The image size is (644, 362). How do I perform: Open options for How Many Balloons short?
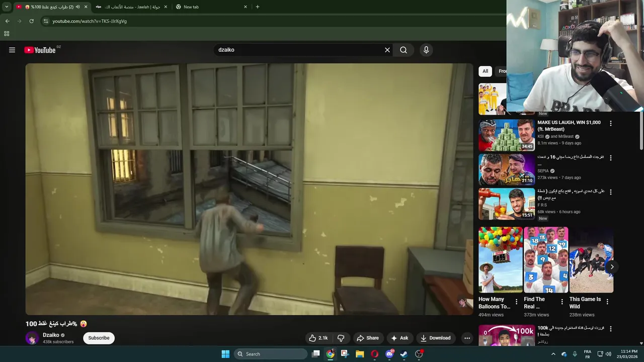(516, 302)
